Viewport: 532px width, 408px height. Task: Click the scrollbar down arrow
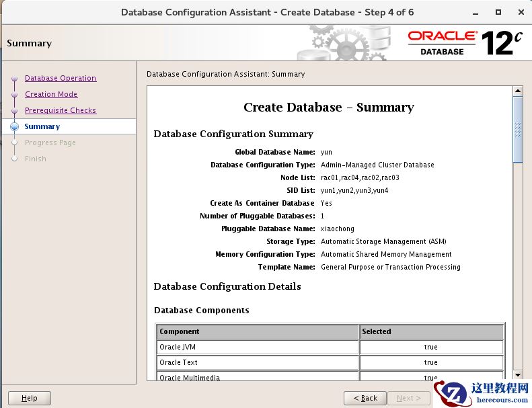(518, 375)
